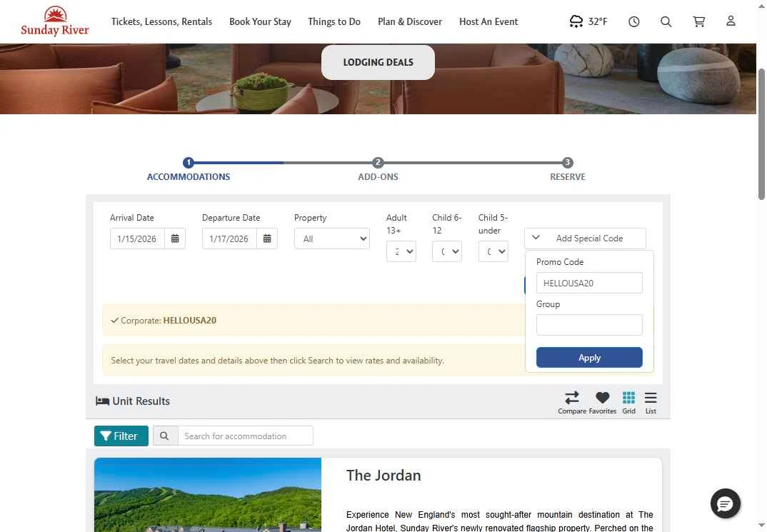Image resolution: width=767 pixels, height=532 pixels.
Task: Open the Adult 13+ count dropdown
Action: [401, 251]
